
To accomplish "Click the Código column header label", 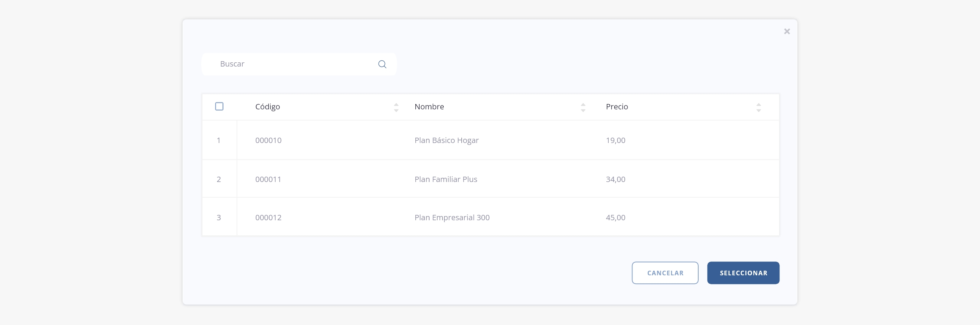I will pos(268,107).
